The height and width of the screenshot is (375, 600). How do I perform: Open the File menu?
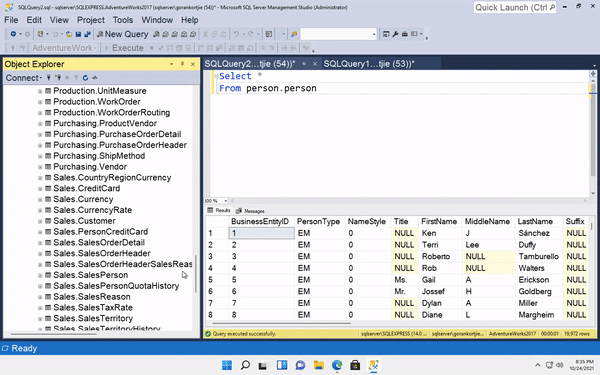(11, 20)
